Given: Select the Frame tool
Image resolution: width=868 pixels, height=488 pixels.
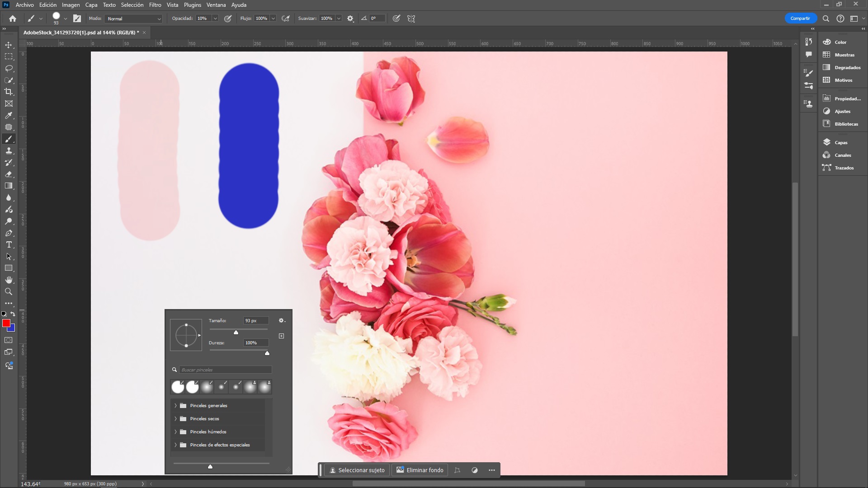Looking at the screenshot, I should click(9, 103).
